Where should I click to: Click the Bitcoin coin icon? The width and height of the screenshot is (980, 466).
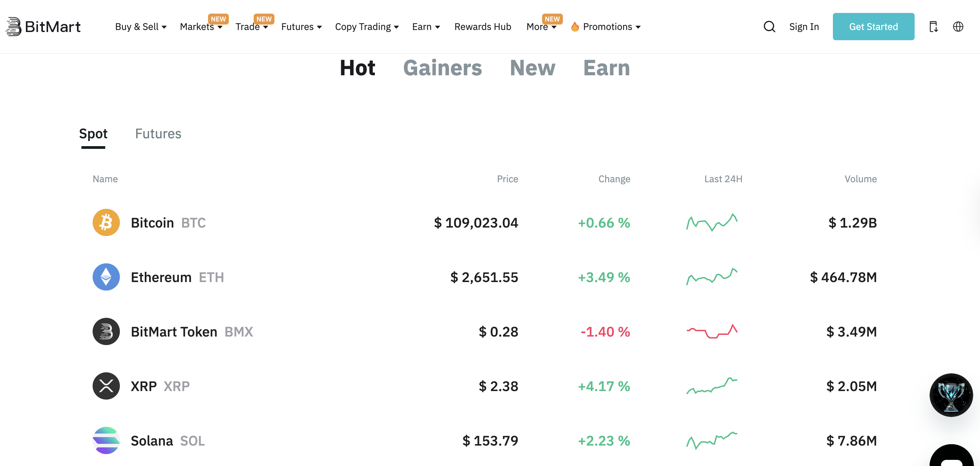coord(106,222)
